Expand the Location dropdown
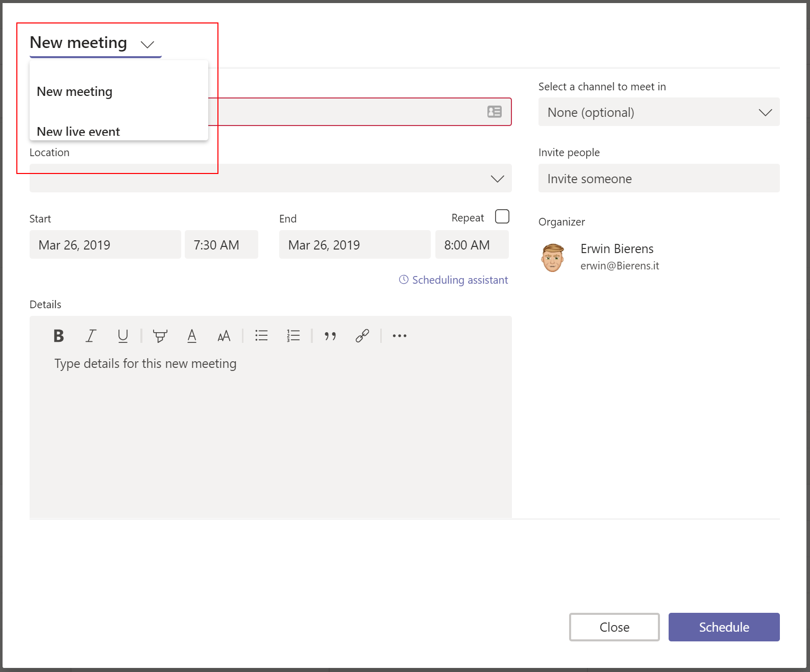This screenshot has width=810, height=672. (x=497, y=179)
